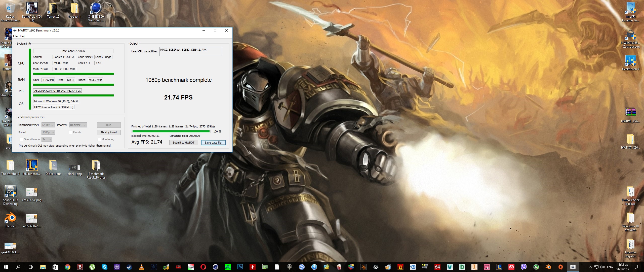644x272 pixels.
Task: Open Opera browser from taskbar
Action: coord(203,267)
